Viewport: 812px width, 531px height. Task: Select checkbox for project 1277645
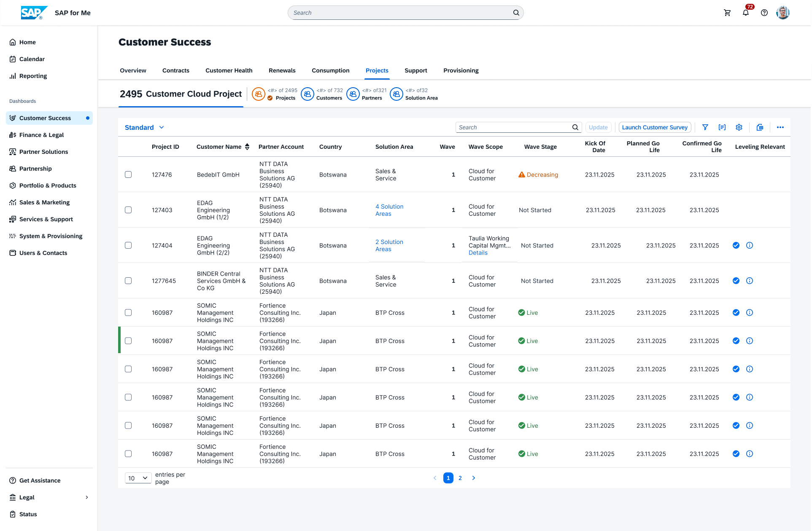coord(128,281)
